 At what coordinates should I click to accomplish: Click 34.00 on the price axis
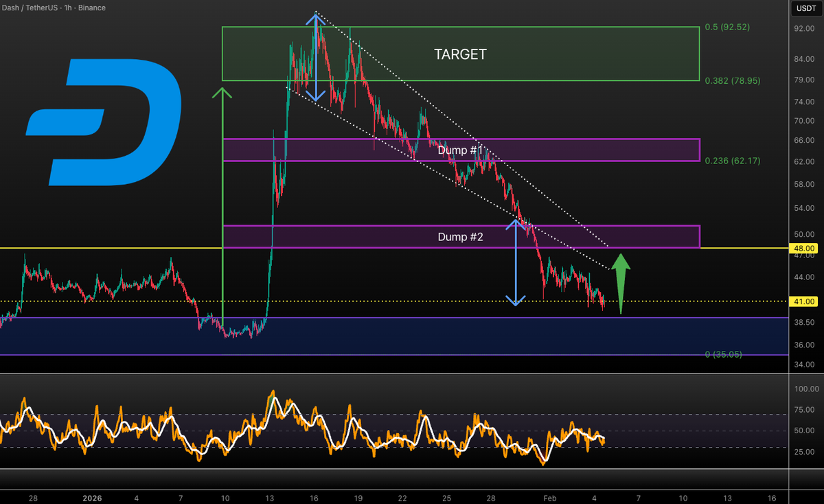tap(804, 365)
